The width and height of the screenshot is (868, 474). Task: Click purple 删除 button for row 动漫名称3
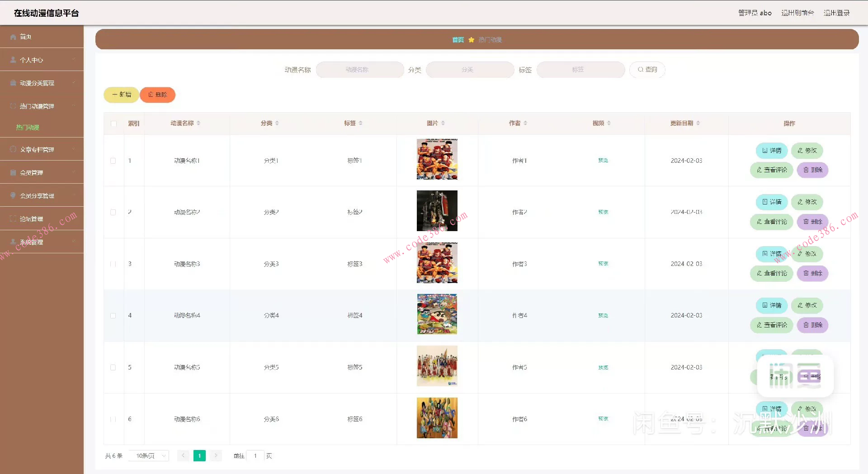(x=812, y=273)
